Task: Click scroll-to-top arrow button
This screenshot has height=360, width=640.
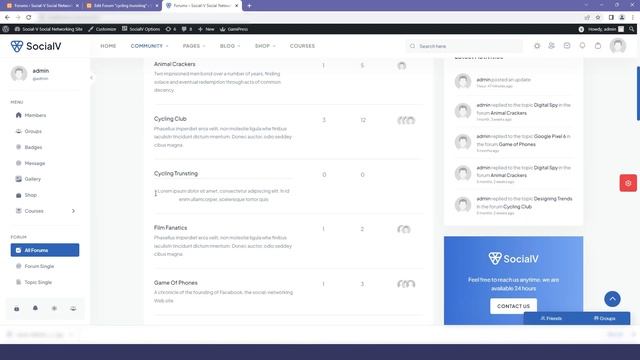Action: pyautogui.click(x=612, y=299)
